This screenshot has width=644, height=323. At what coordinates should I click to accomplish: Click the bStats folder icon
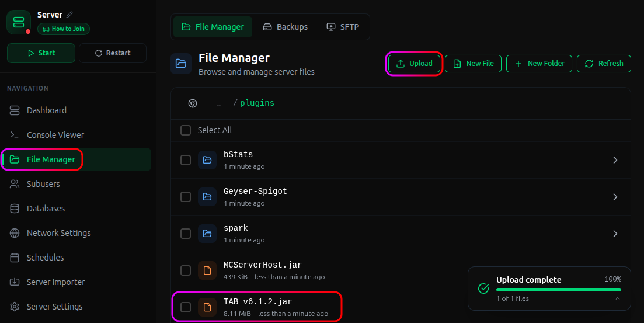click(x=207, y=160)
